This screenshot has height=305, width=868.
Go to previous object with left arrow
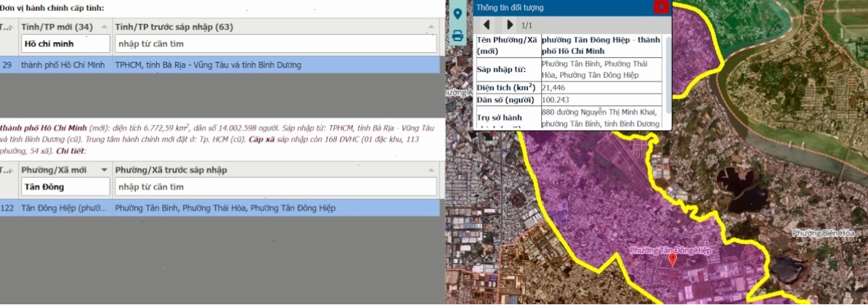[x=487, y=25]
